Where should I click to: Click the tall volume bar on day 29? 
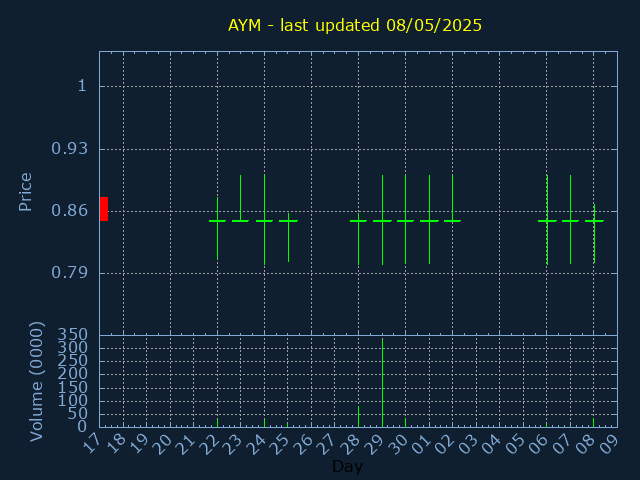[382, 382]
